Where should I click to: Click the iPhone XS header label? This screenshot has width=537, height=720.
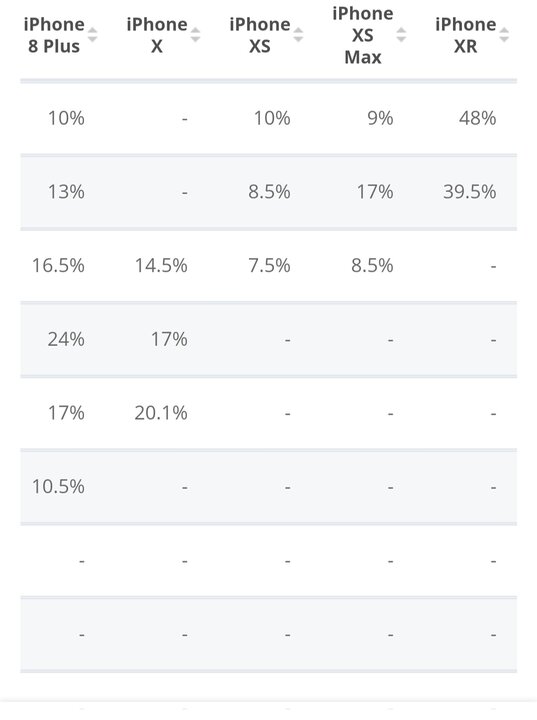260,35
